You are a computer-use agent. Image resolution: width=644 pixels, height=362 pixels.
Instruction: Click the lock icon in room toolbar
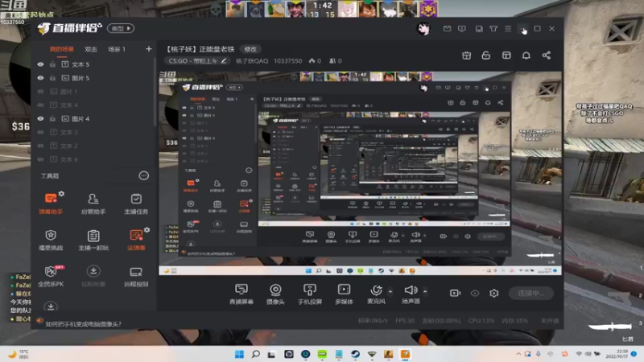pyautogui.click(x=486, y=56)
